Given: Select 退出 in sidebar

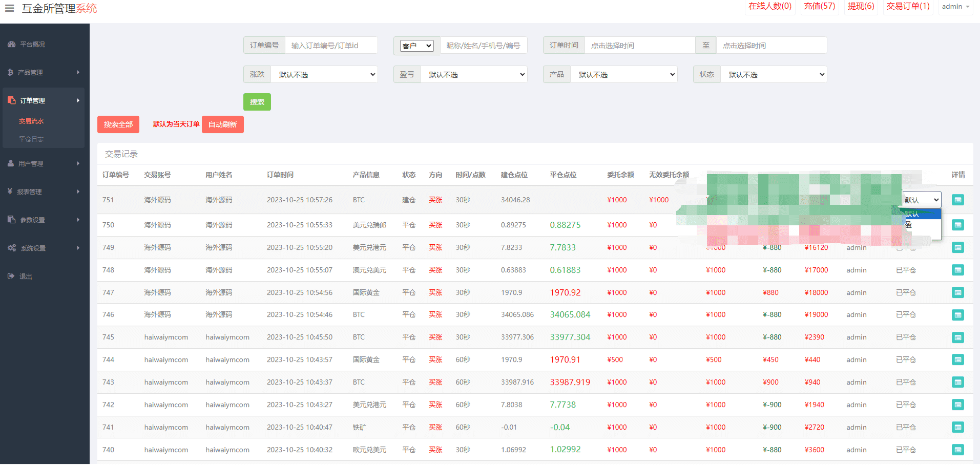Looking at the screenshot, I should pyautogui.click(x=26, y=276).
